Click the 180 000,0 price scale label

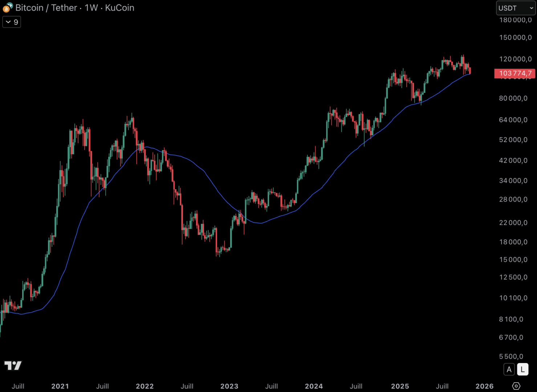[515, 20]
